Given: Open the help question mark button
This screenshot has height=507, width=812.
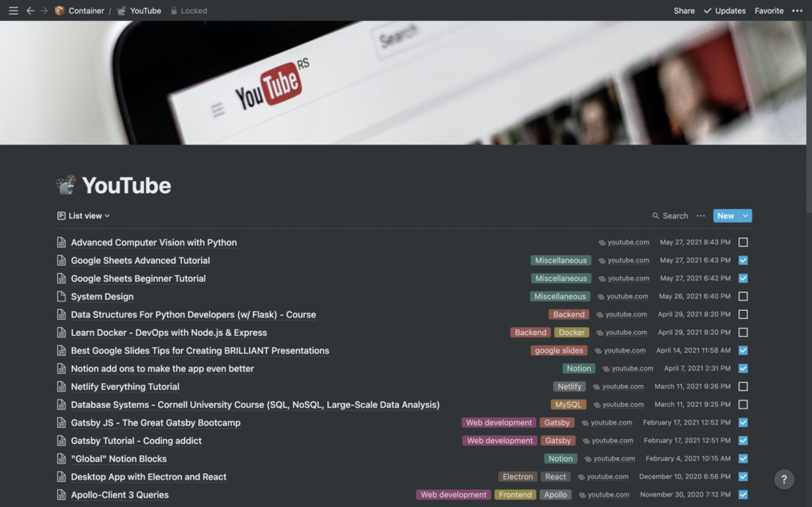Looking at the screenshot, I should pos(784,479).
